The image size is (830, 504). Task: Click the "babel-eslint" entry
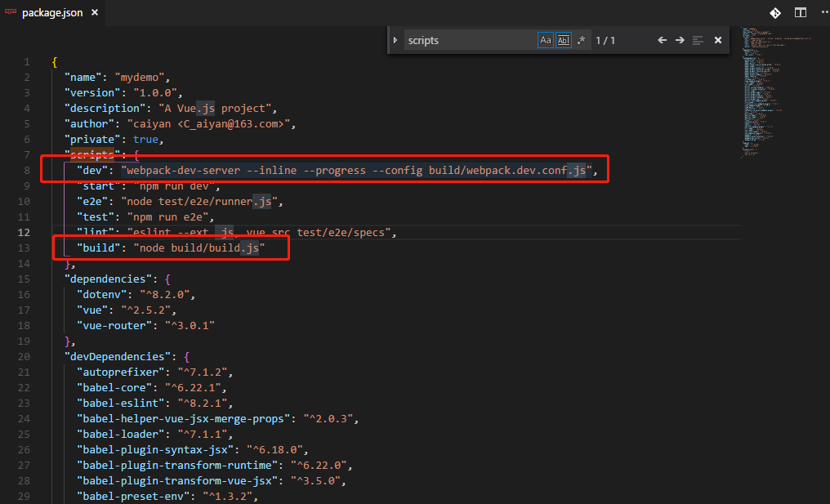tap(121, 403)
